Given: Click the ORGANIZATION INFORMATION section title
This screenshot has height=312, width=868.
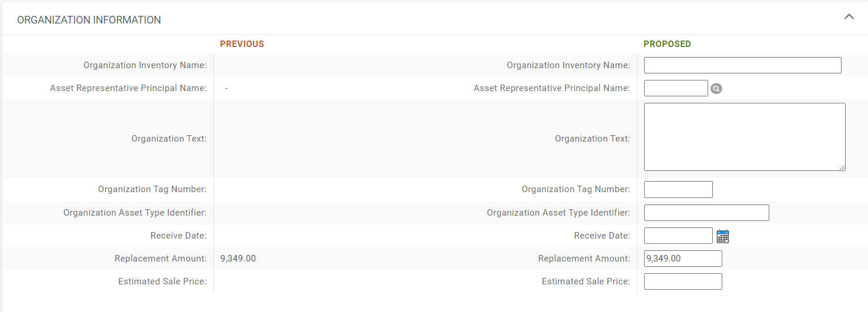Looking at the screenshot, I should 89,20.
